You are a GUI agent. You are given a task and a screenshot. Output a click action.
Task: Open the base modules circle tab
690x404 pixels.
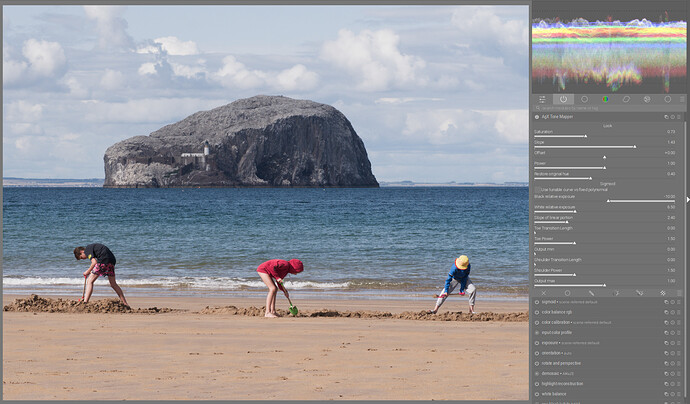coord(584,99)
